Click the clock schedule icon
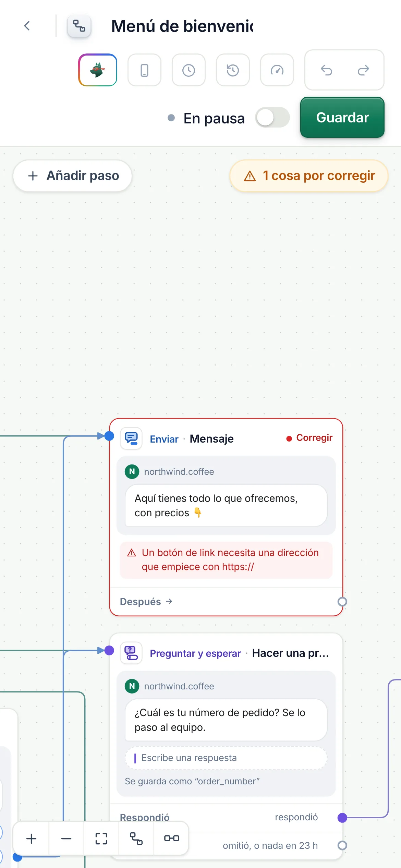The image size is (401, 868). (189, 70)
